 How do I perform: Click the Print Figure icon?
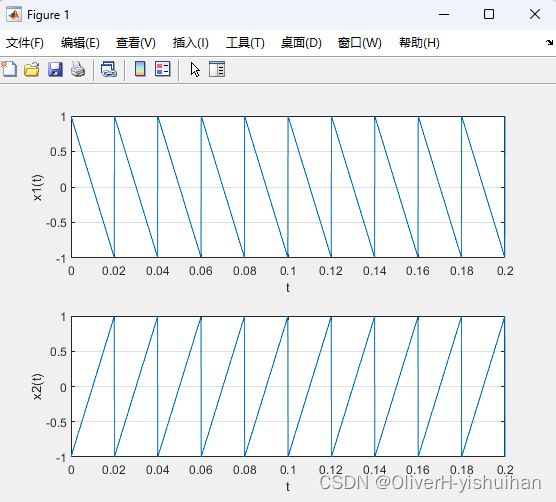click(78, 69)
